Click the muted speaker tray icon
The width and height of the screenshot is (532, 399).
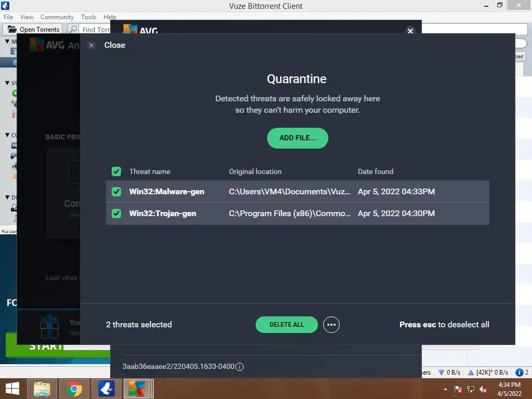pos(483,389)
